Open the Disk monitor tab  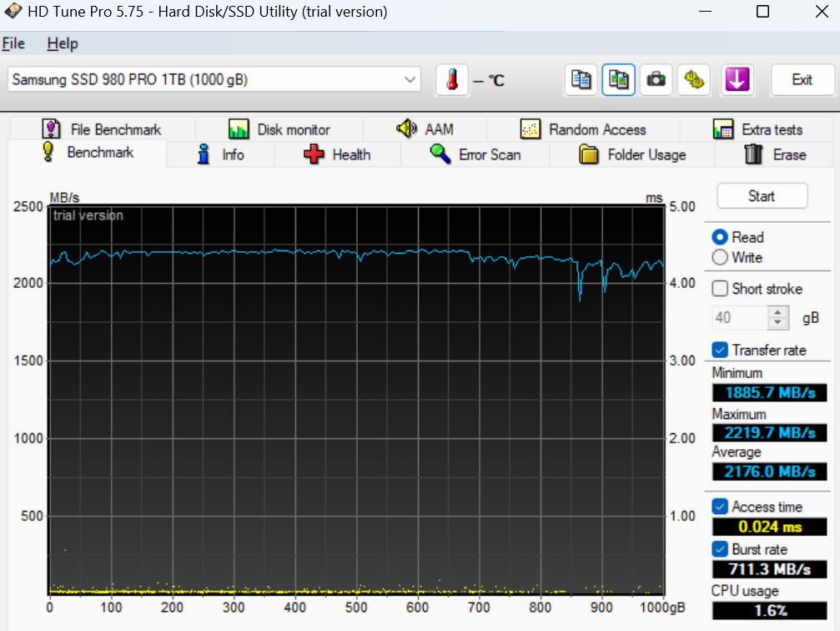click(279, 129)
